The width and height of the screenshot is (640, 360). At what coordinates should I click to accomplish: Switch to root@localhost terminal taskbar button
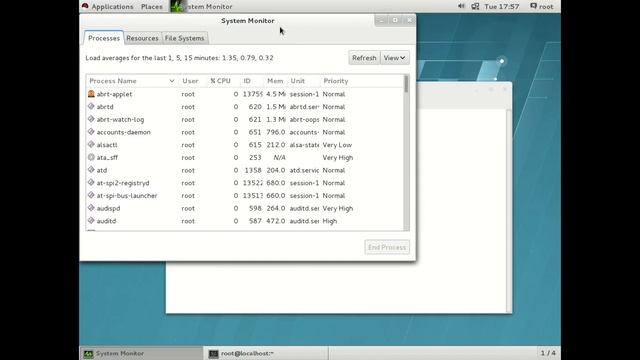(266, 353)
